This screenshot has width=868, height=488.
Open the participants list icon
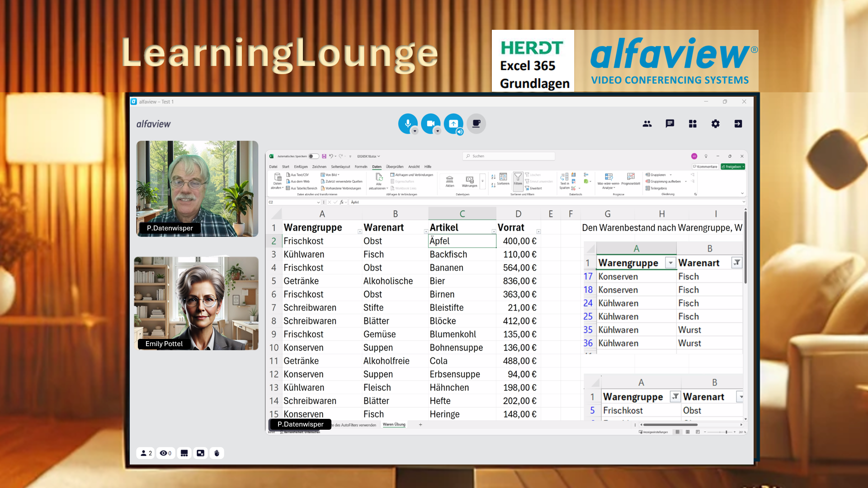[647, 124]
